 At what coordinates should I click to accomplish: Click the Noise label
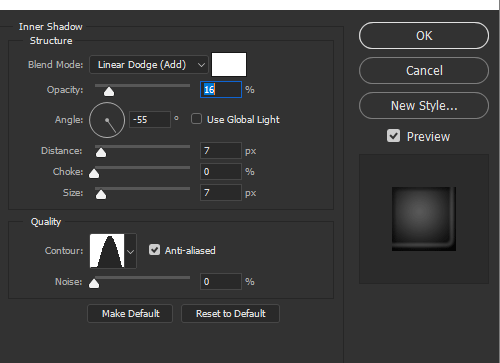coord(69,282)
